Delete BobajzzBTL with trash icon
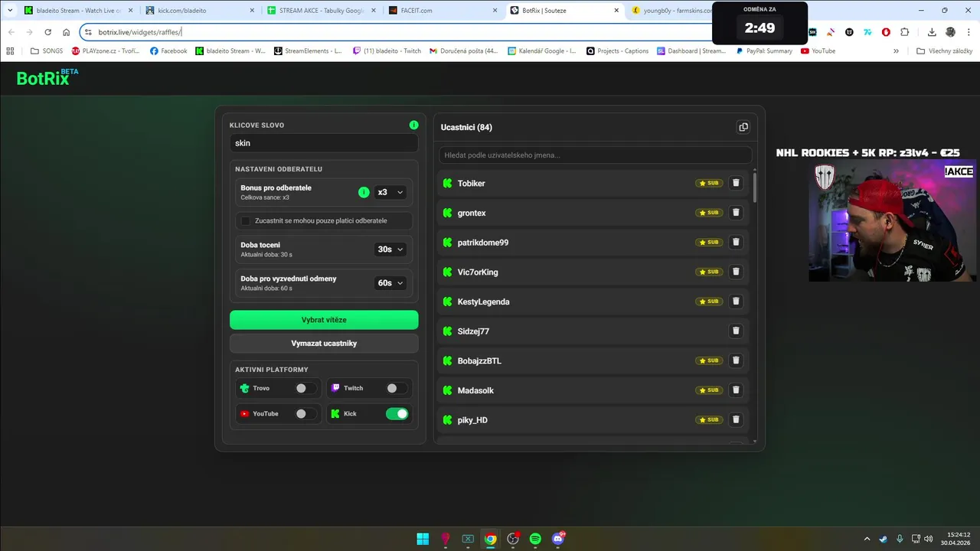This screenshot has width=980, height=551. click(736, 360)
